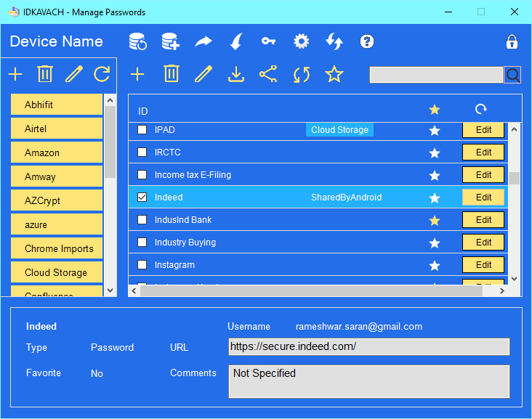
Task: Check the Instagram checkbox
Action: pyautogui.click(x=142, y=265)
